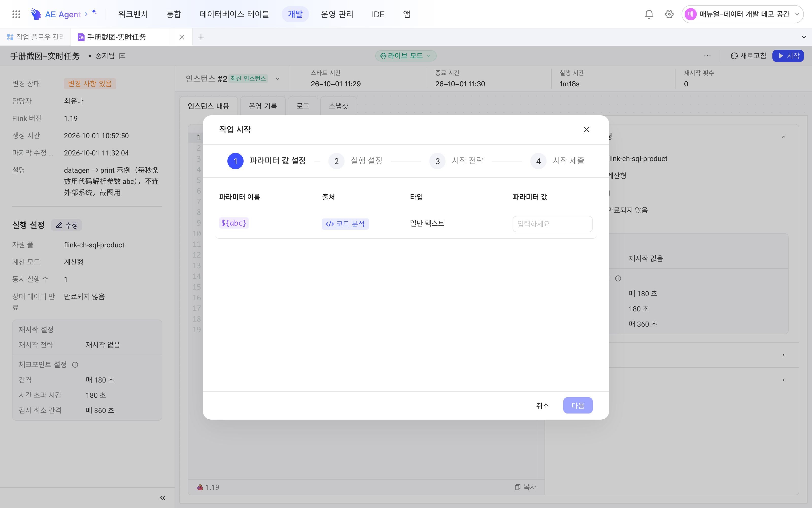Open workspace dropdown 매뉴얼-데이터 개발 데모 공간
The width and height of the screenshot is (812, 508).
click(742, 14)
